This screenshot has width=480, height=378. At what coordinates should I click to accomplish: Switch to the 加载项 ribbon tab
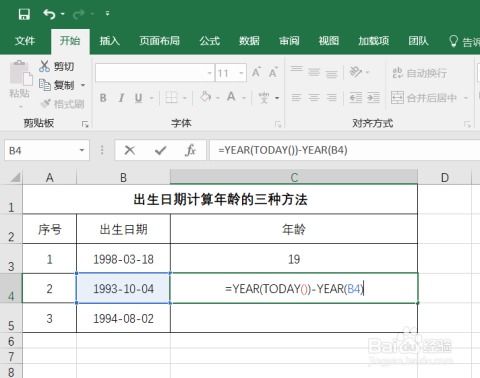(374, 41)
